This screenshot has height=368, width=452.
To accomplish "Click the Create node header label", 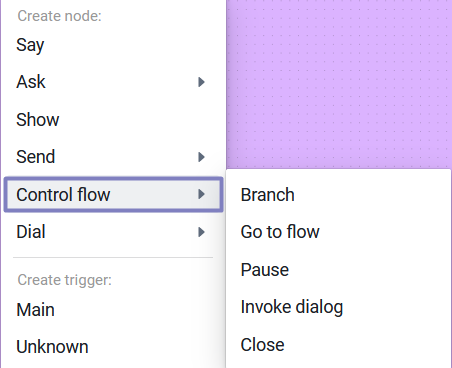I will click(59, 16).
